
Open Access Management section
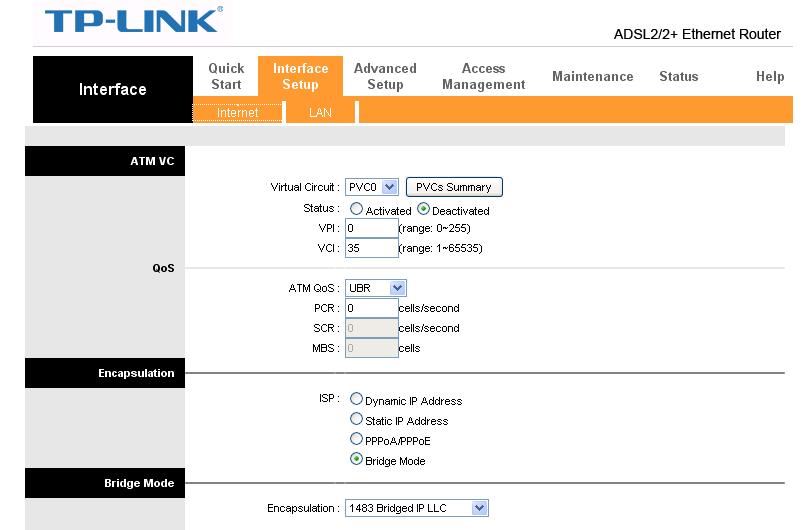pos(484,77)
